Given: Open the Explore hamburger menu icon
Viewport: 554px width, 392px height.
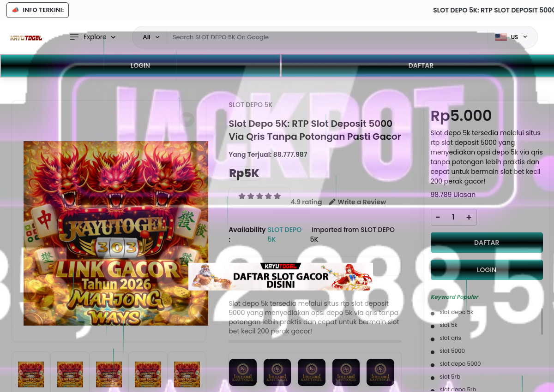Looking at the screenshot, I should (x=74, y=37).
